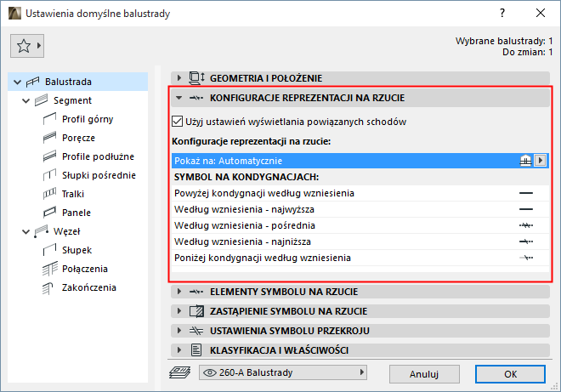Viewport: 561px width, 392px height.
Task: Expand Zastąpienie symbolu na rzucie panel
Action: point(179,310)
